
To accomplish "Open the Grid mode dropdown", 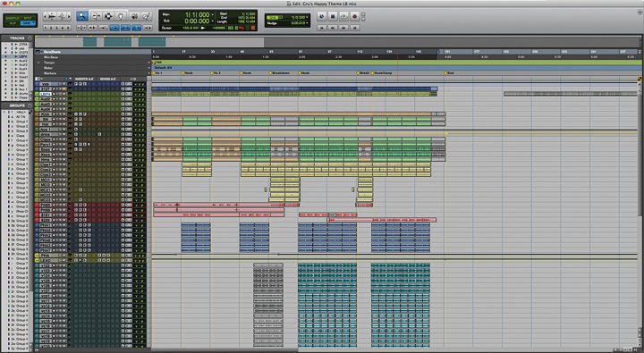I will 29,23.
